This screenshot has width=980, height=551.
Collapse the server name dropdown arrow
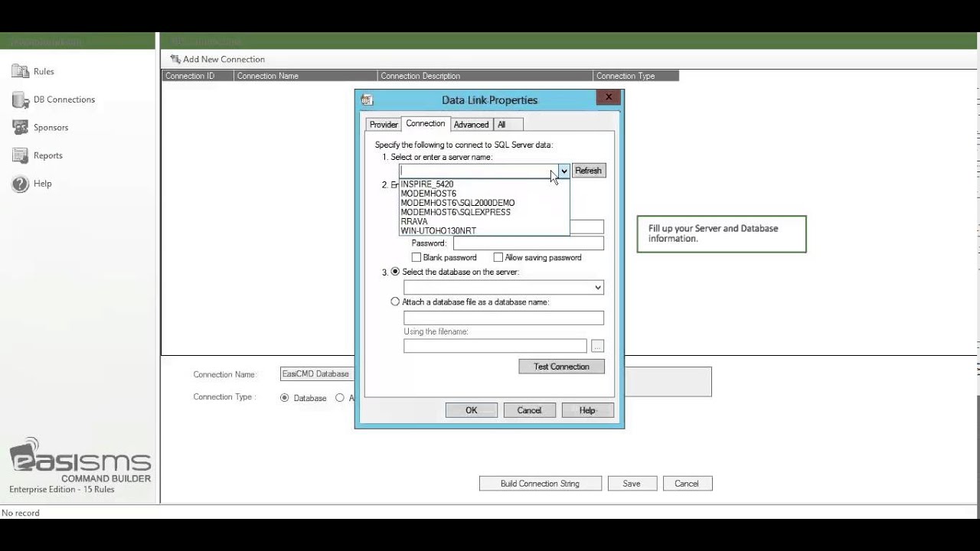(564, 171)
